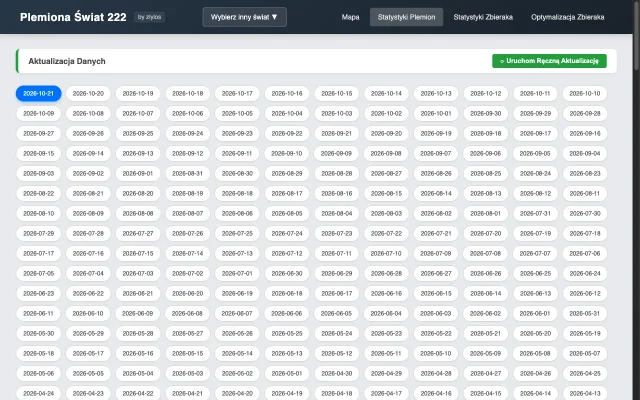The height and width of the screenshot is (400, 640).
Task: Select date 2026-07-01
Action: coord(237,273)
